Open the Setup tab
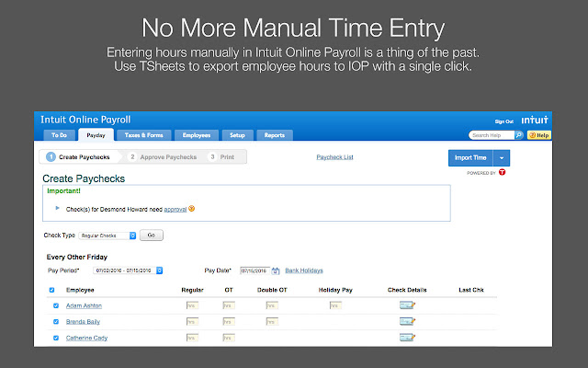The width and height of the screenshot is (588, 368). click(237, 135)
